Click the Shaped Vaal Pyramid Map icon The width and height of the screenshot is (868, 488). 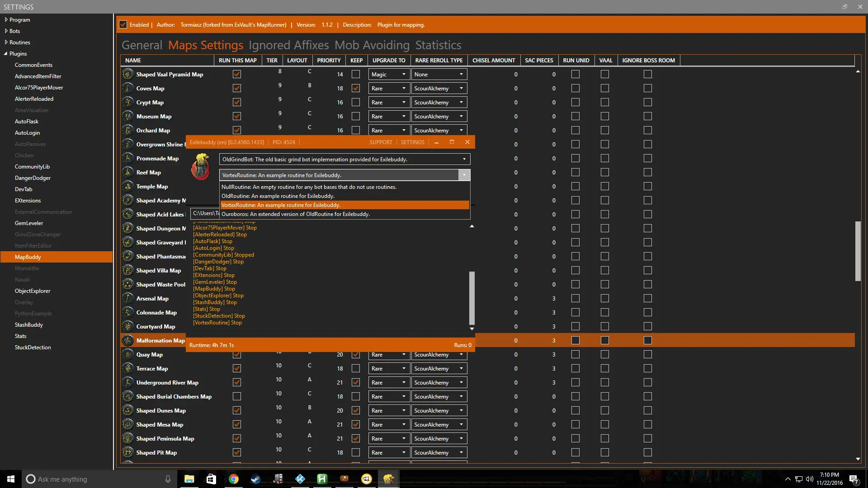pyautogui.click(x=128, y=74)
